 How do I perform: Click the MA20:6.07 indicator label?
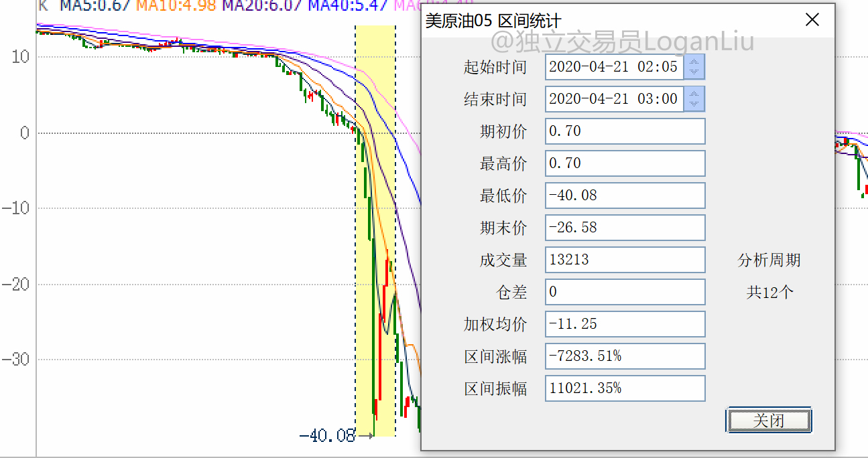click(x=263, y=5)
